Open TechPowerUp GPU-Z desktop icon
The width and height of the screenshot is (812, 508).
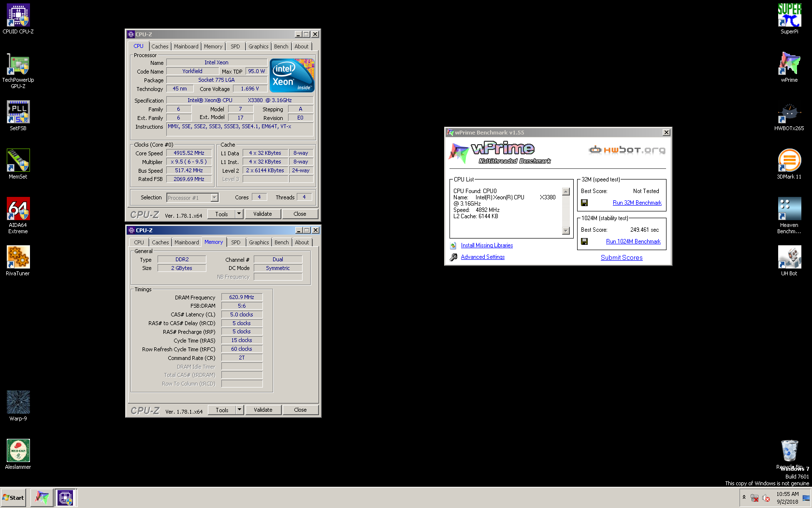tap(18, 70)
